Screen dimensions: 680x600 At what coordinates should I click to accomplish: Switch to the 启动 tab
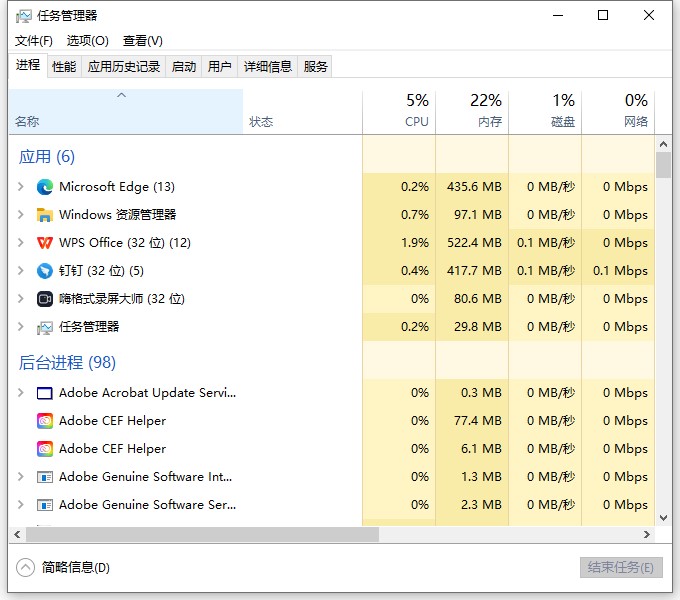pyautogui.click(x=184, y=67)
